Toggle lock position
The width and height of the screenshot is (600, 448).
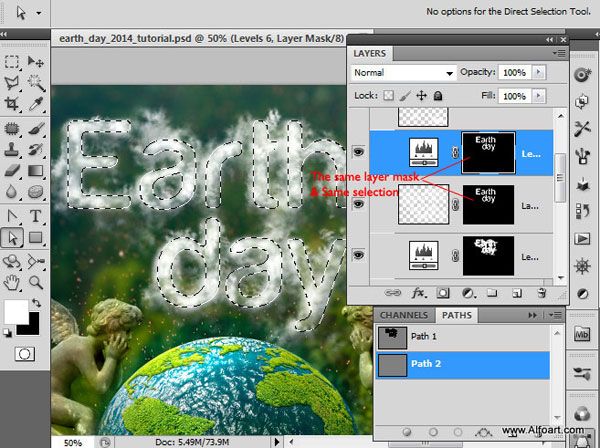point(421,95)
